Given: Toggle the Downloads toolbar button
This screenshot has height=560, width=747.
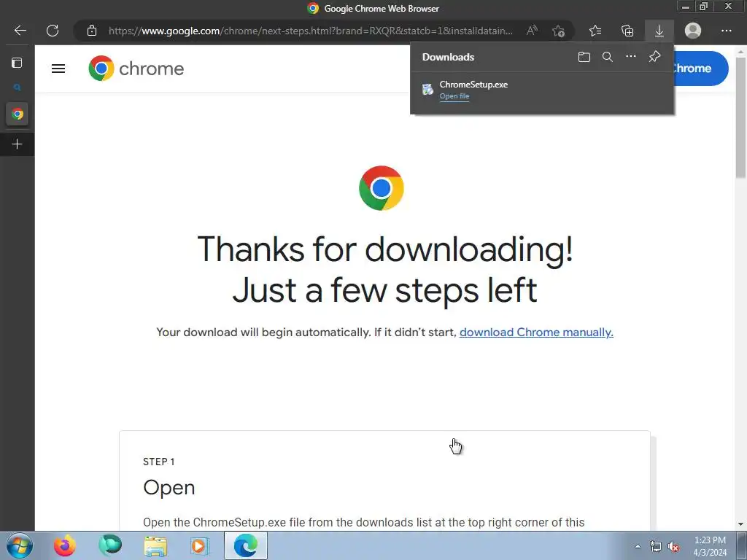Looking at the screenshot, I should coord(659,31).
